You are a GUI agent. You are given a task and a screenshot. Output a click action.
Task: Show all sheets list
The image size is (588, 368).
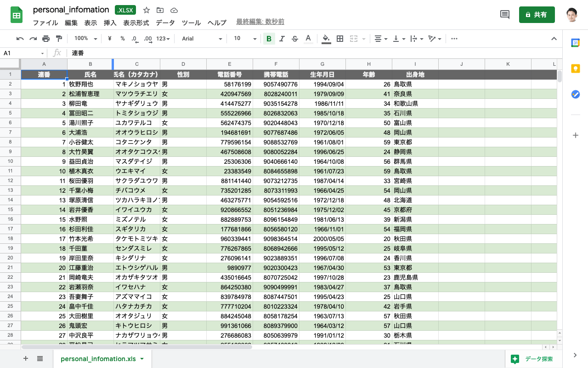(40, 359)
